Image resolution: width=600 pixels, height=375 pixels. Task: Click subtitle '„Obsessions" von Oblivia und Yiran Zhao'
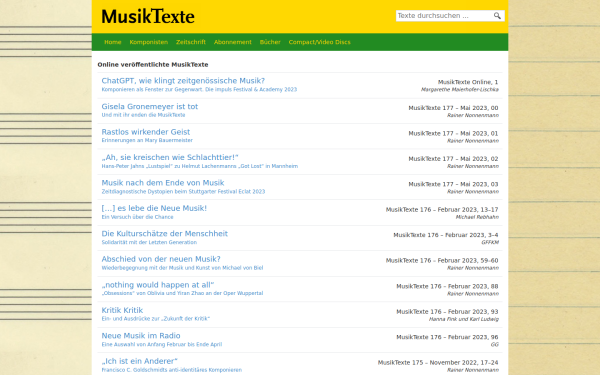[182, 293]
